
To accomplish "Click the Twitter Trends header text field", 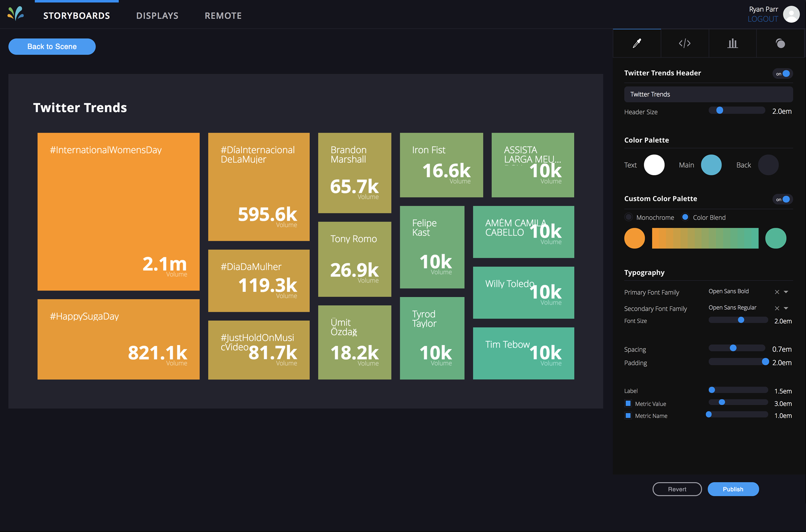I will tap(709, 94).
